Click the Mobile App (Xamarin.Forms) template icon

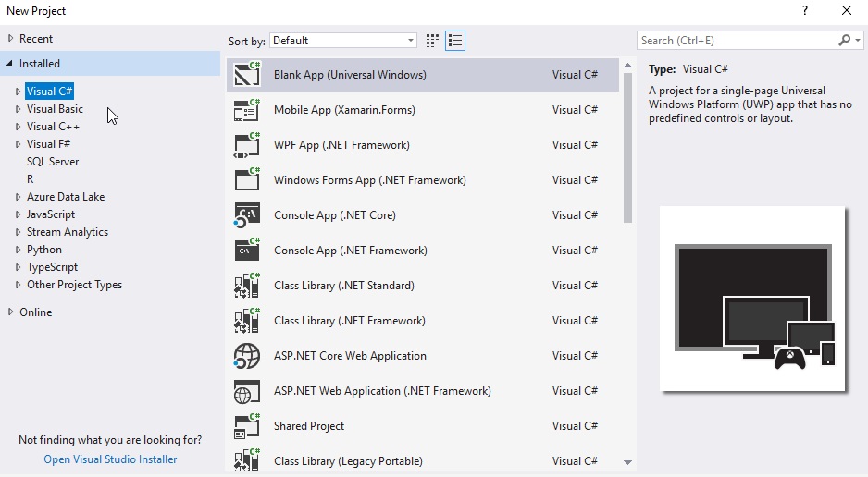pyautogui.click(x=247, y=109)
